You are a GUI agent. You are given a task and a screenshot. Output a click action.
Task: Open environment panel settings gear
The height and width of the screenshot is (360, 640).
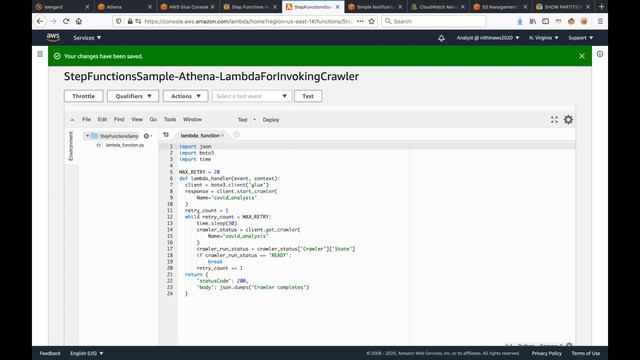147,136
